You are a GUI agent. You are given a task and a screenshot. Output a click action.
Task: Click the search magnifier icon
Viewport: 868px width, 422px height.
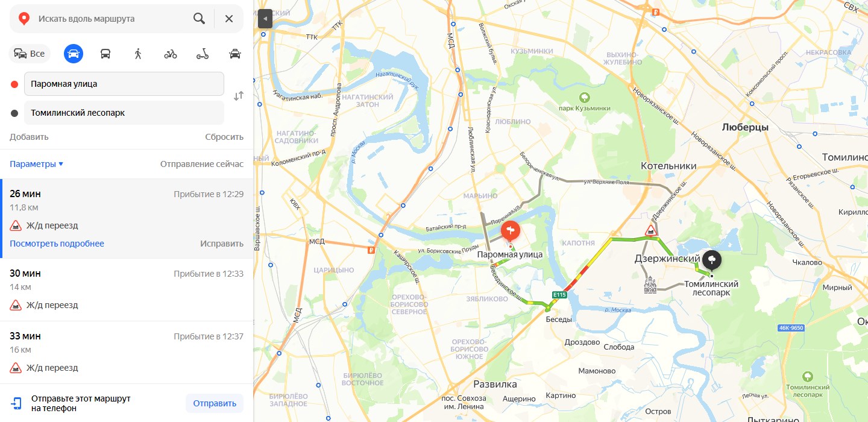coord(199,19)
